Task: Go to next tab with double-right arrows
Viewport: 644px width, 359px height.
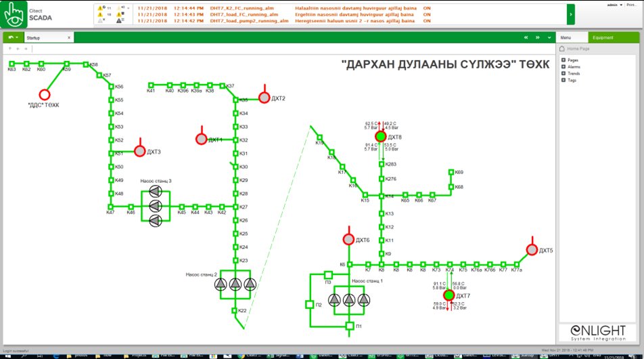Action: tap(537, 37)
